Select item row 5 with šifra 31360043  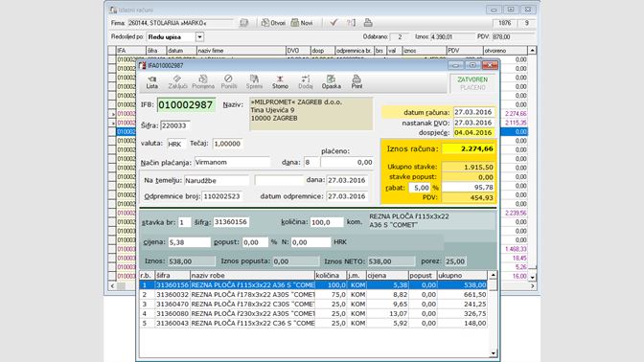pyautogui.click(x=313, y=323)
